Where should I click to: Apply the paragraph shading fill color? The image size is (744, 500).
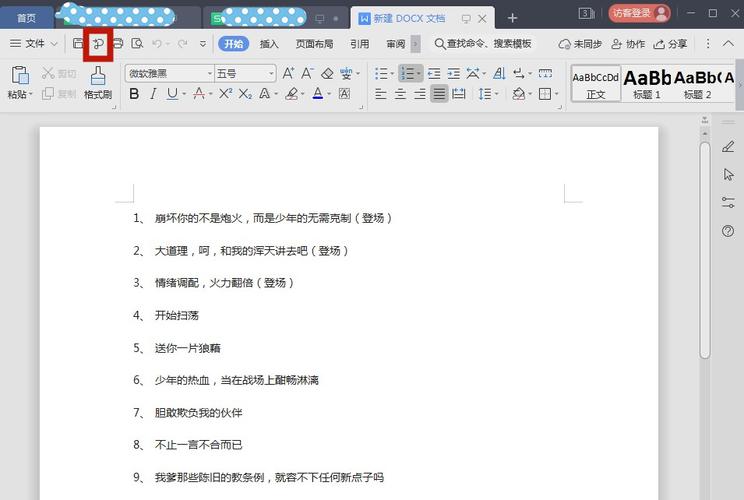[x=519, y=94]
